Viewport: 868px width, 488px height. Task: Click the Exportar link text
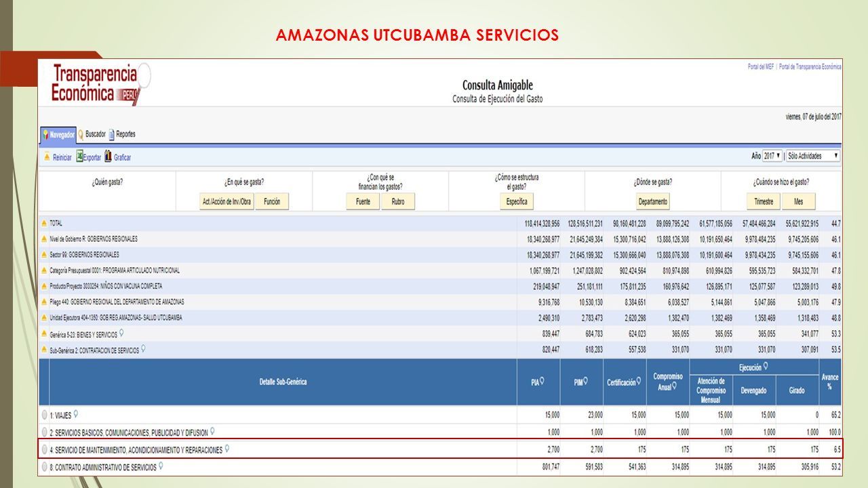[x=92, y=157]
